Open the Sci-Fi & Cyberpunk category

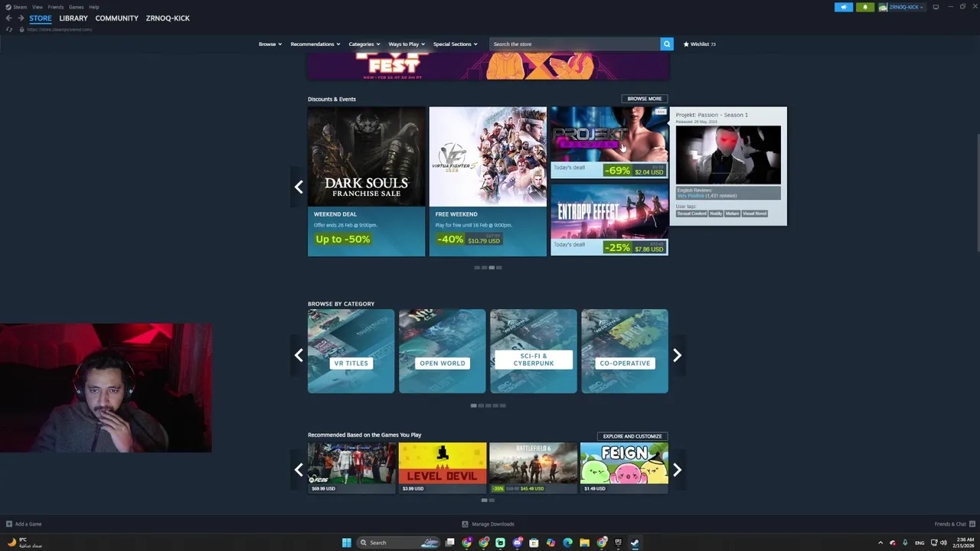[533, 351]
